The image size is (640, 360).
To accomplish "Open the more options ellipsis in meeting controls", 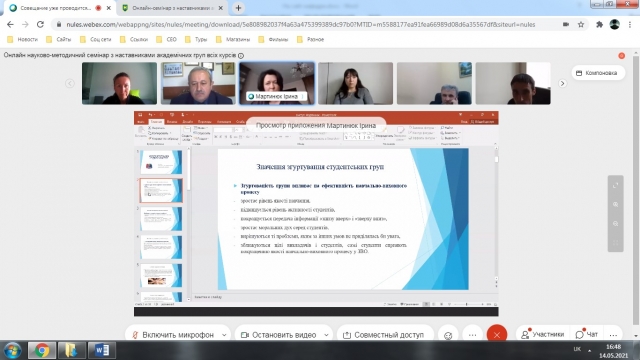I will (472, 335).
